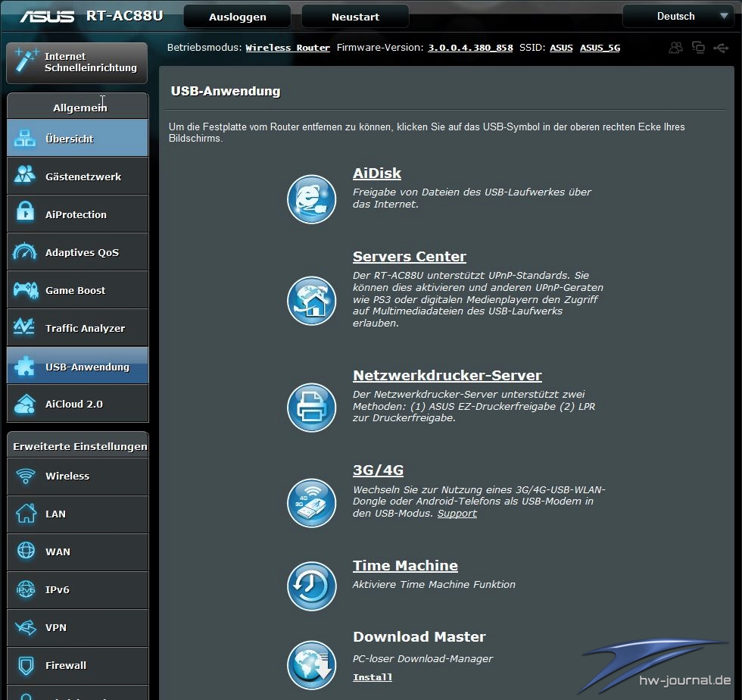Click the USB status icon in header
Screen dimensions: 742x700
tap(721, 48)
